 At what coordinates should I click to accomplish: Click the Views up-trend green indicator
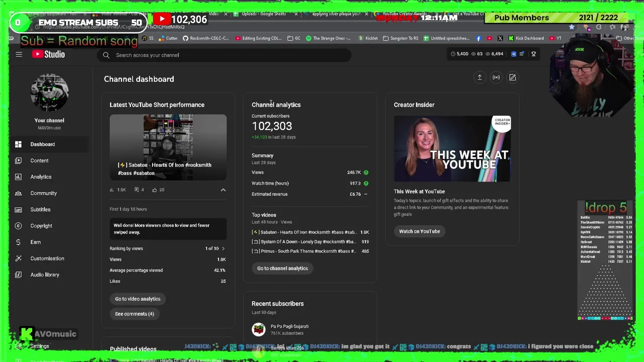(366, 172)
